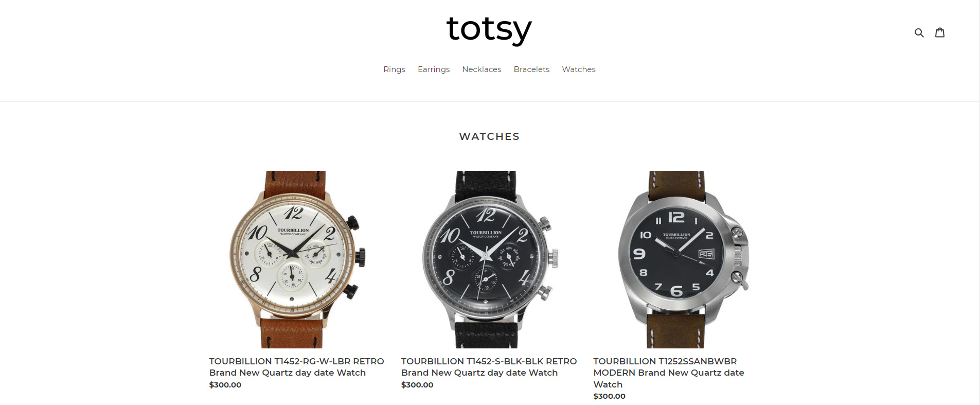
Task: Open the shopping cart bag icon
Action: coord(940,32)
